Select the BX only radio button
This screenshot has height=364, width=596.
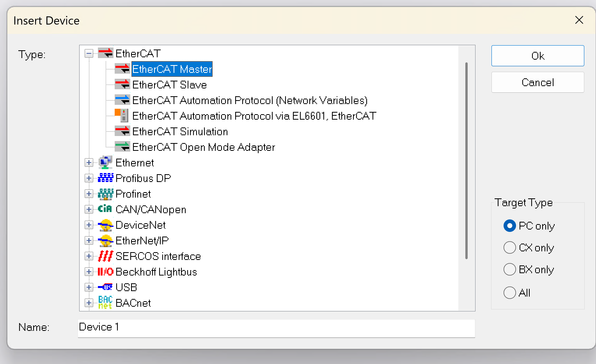tap(510, 269)
